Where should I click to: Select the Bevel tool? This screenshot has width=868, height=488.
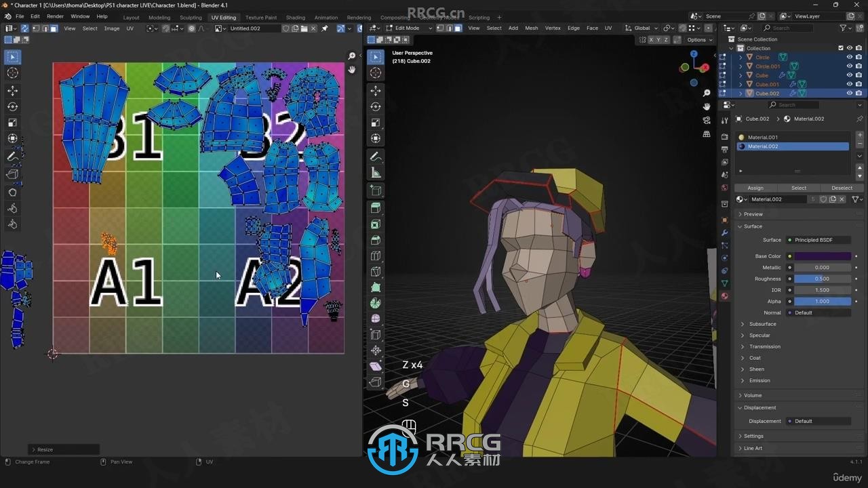coord(376,240)
